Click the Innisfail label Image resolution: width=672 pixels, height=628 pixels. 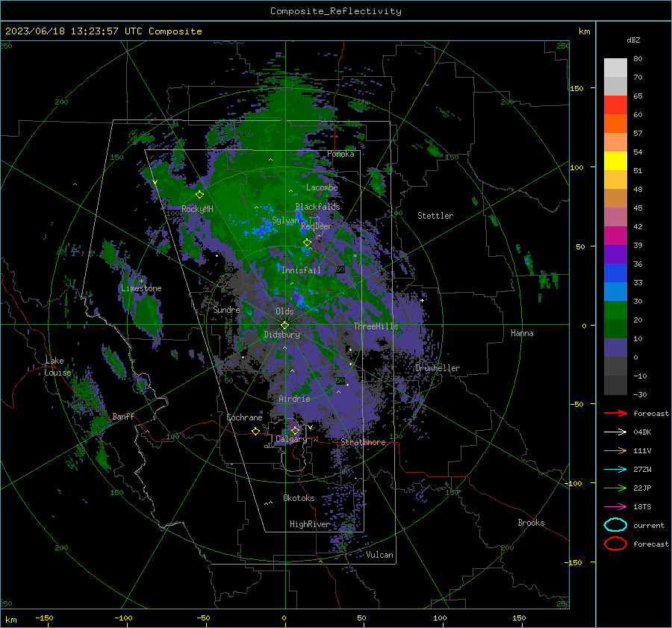302,270
